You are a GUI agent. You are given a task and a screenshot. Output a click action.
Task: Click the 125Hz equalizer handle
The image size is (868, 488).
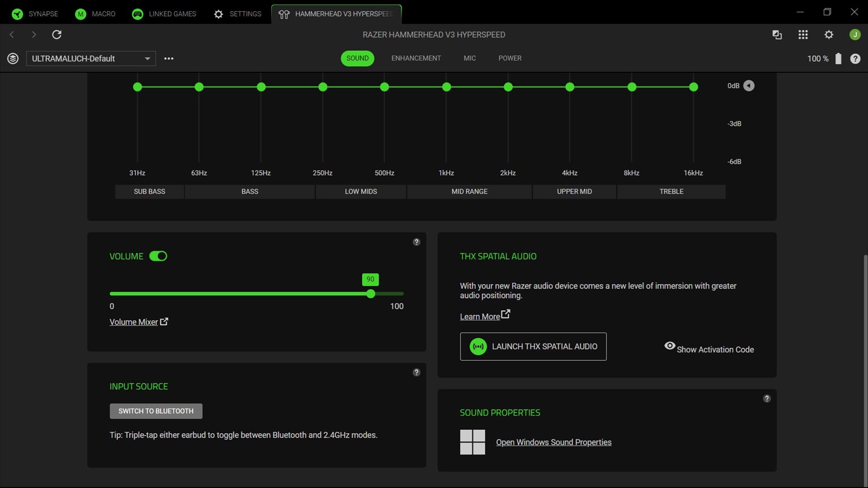[x=261, y=87]
